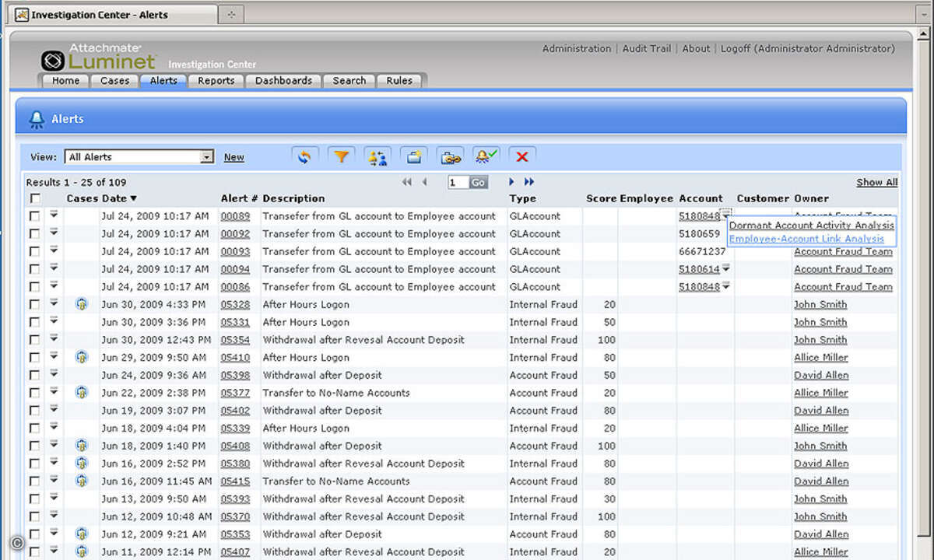The height and width of the screenshot is (560, 934).
Task: Click case icon on alert 05328 row
Action: [x=81, y=304]
